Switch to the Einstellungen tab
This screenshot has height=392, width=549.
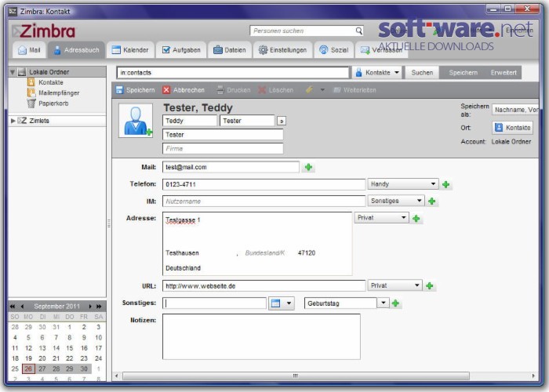[282, 50]
